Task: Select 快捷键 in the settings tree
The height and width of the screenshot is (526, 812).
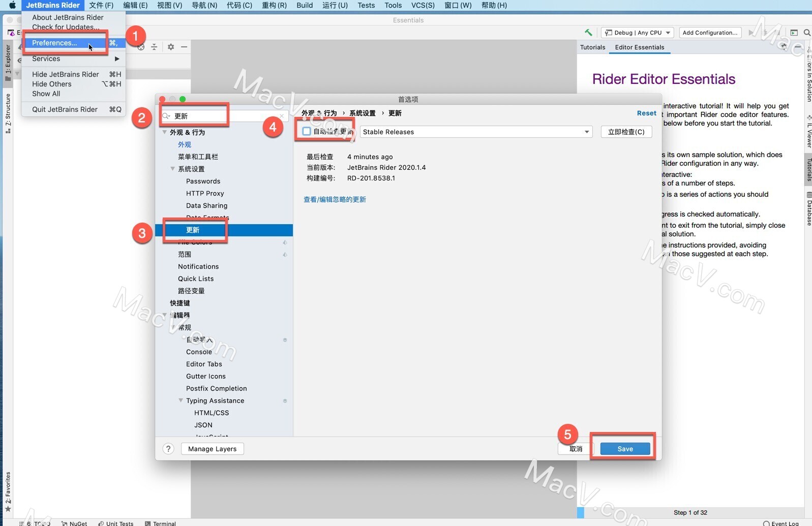Action: [x=180, y=303]
